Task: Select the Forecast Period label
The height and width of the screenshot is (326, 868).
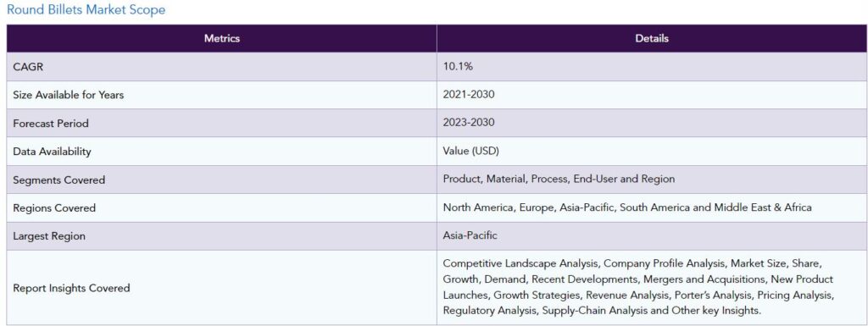Action: pyautogui.click(x=51, y=124)
